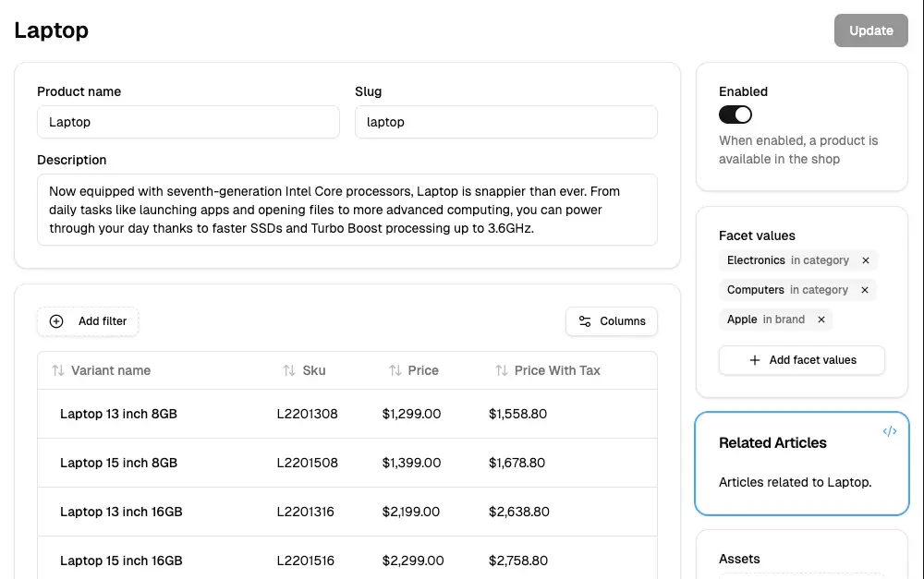Open the Laptop 15 inch 8GB variant
The height and width of the screenshot is (579, 924).
(x=118, y=463)
